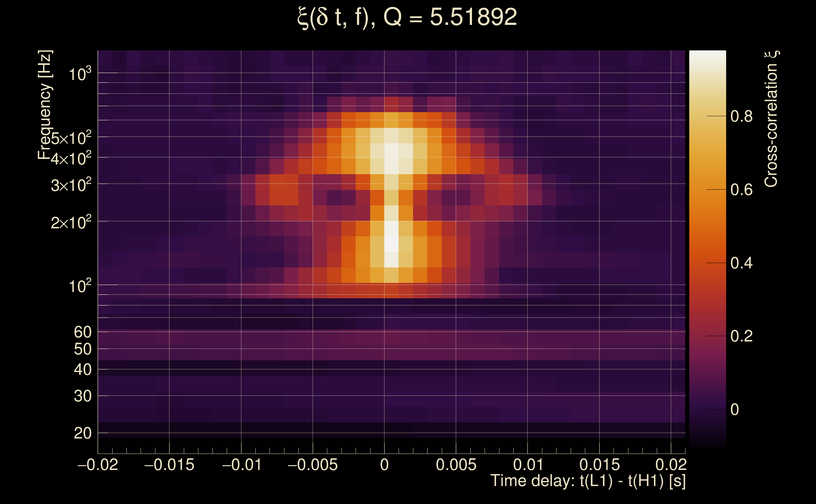Click the 10² frequency tick label
This screenshot has width=816, height=504.
pyautogui.click(x=80, y=286)
